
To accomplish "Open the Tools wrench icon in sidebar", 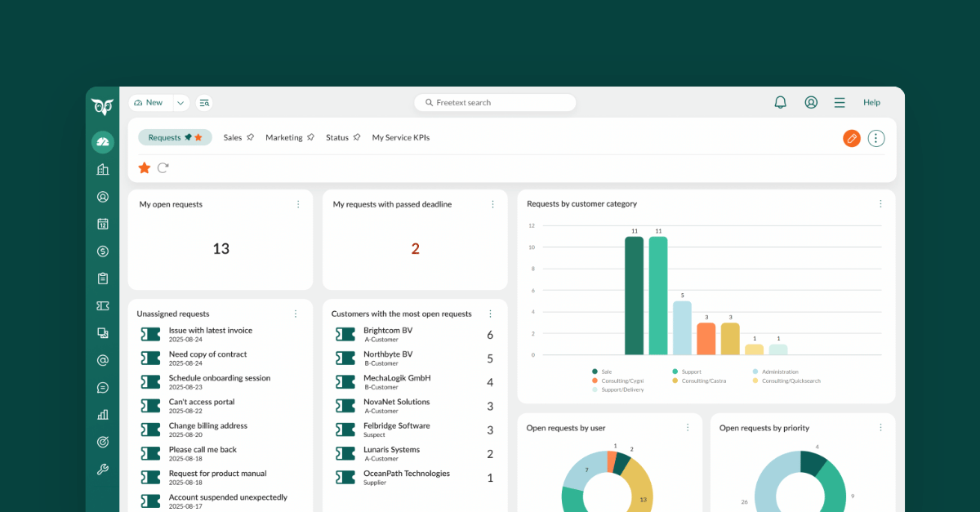I will click(x=102, y=470).
